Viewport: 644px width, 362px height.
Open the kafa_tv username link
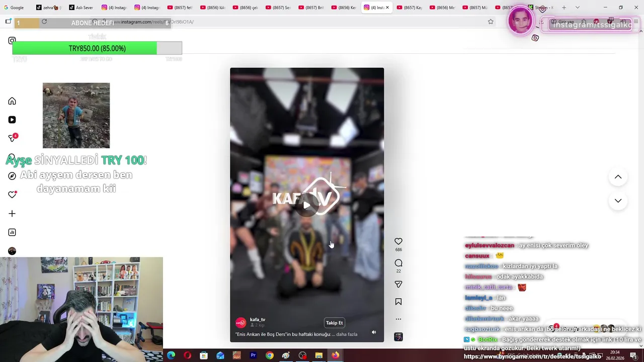[258, 320]
